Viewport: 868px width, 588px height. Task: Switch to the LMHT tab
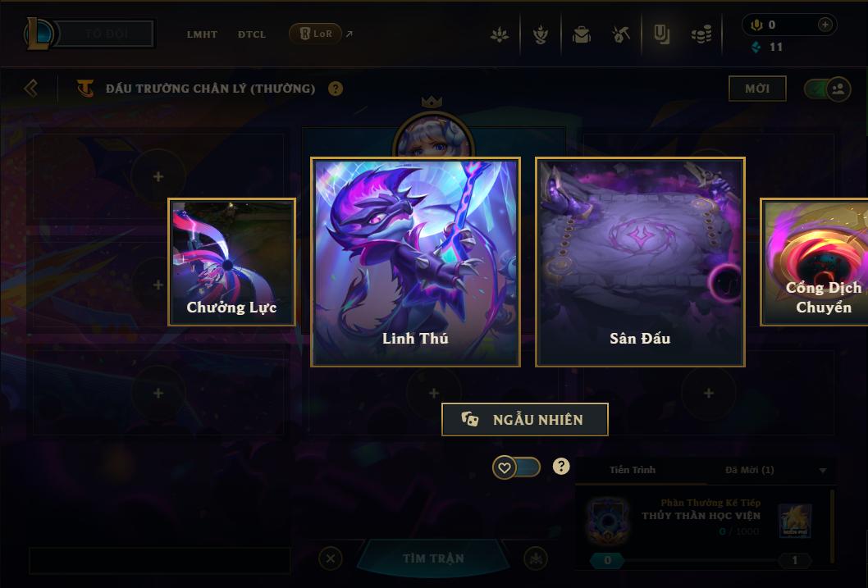click(202, 34)
